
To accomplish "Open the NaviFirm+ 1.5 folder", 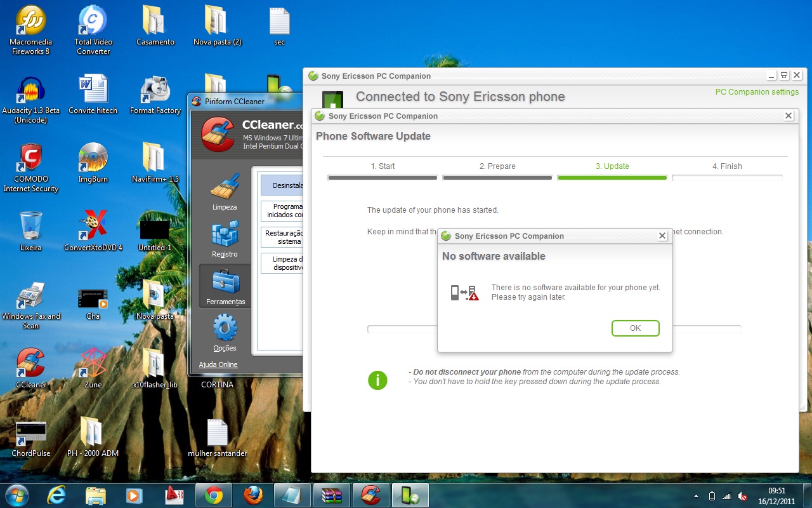I will [155, 163].
